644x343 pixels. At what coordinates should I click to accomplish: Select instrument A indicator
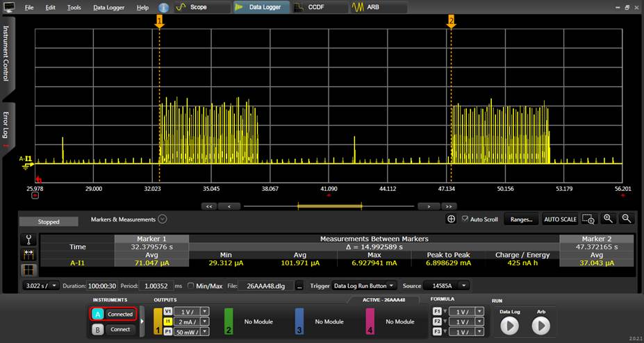[97, 315]
